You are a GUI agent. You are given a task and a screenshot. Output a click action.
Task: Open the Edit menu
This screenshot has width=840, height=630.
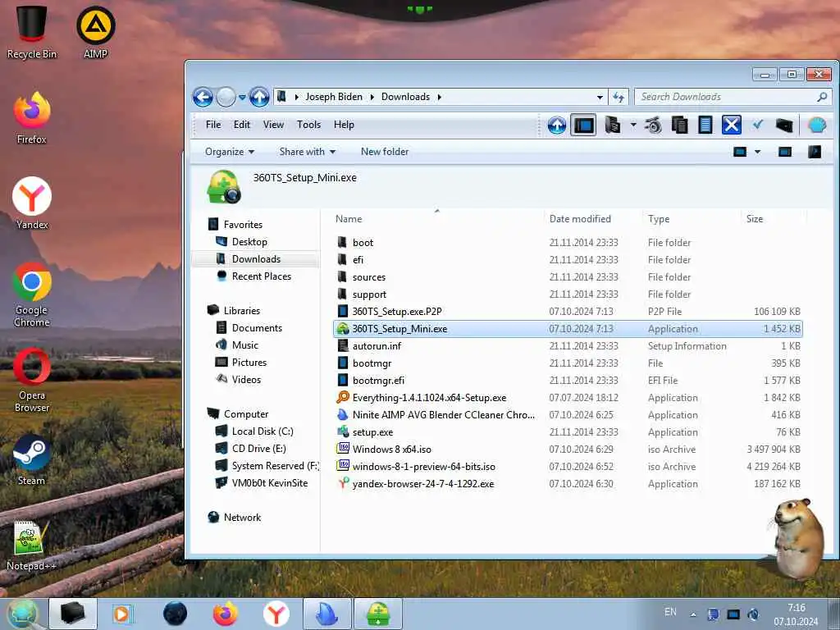pyautogui.click(x=242, y=125)
